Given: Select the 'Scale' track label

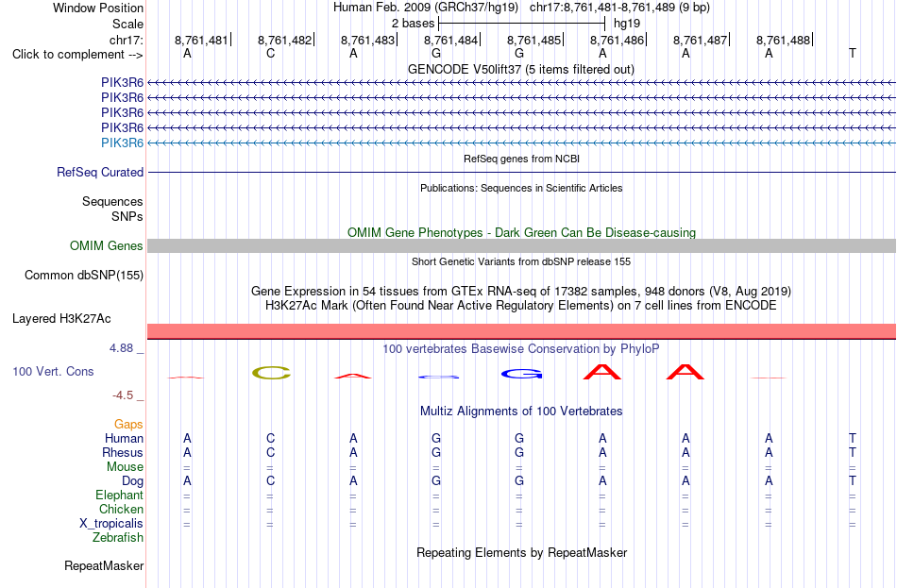Looking at the screenshot, I should click(127, 24).
